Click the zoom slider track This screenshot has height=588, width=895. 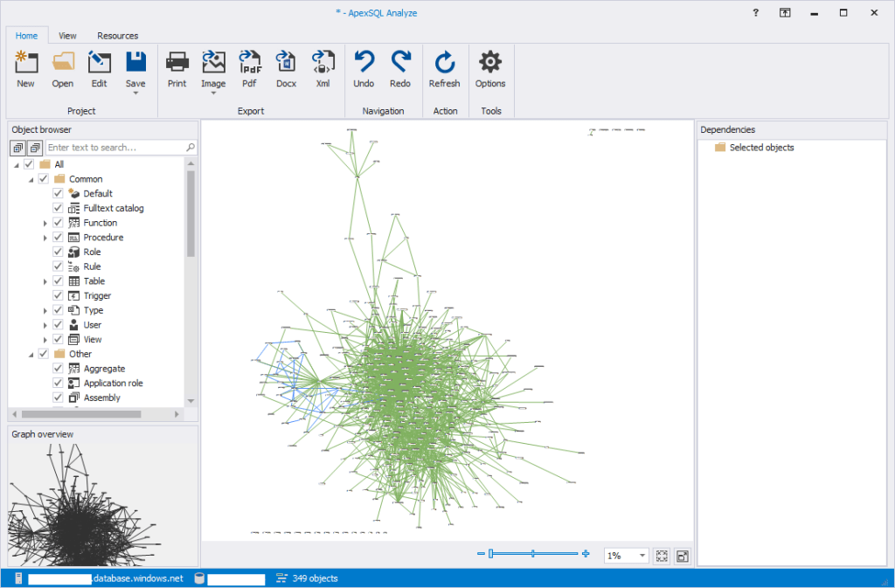tap(551, 554)
